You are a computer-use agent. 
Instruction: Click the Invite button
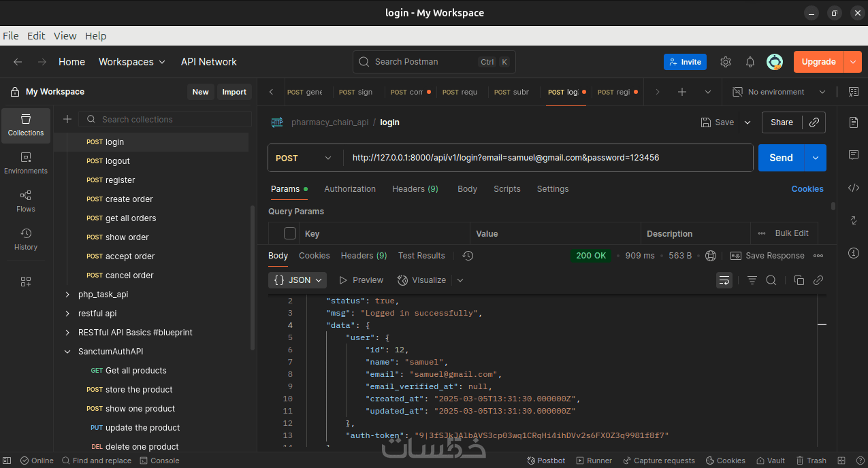pos(685,62)
